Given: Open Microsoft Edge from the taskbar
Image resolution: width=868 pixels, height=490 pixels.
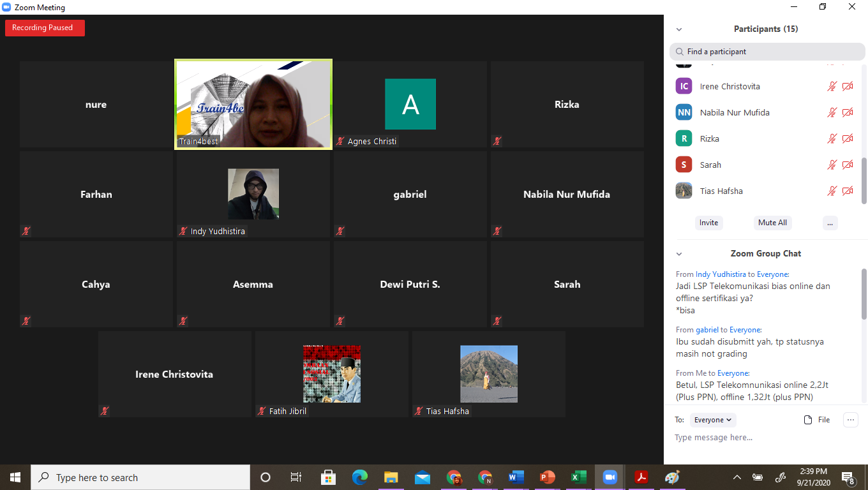Looking at the screenshot, I should pyautogui.click(x=360, y=477).
